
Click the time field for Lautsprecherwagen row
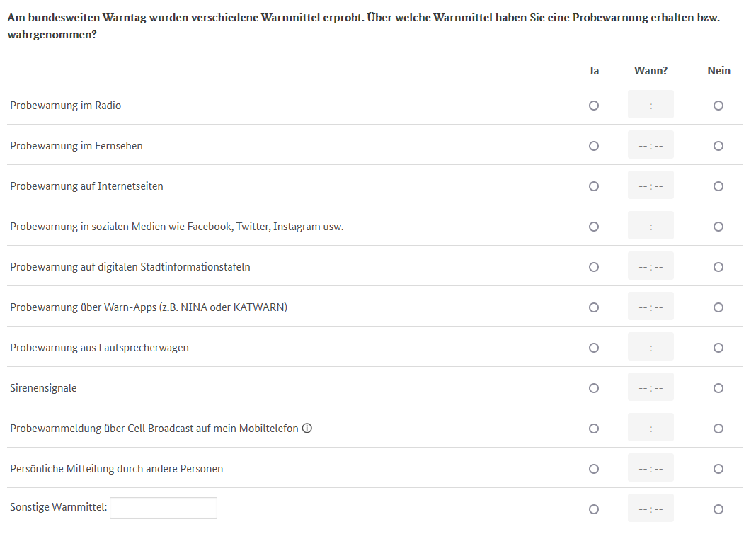coord(650,346)
